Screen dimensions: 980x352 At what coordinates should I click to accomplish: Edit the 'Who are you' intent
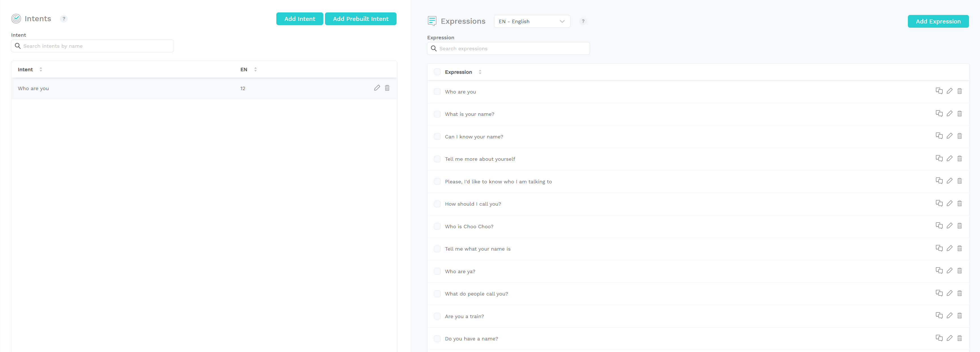377,88
